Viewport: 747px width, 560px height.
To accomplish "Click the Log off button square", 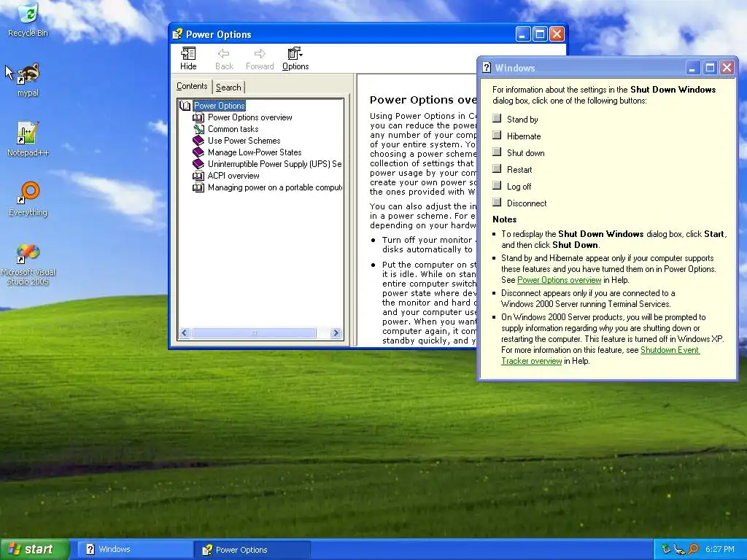I will coord(497,185).
